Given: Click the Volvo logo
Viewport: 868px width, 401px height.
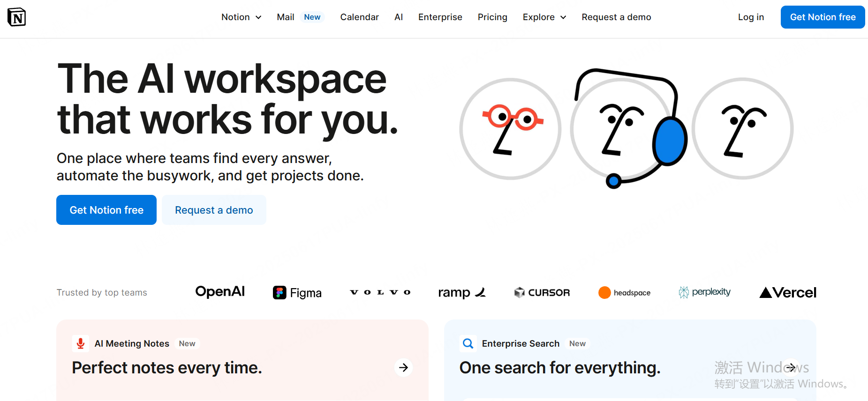Looking at the screenshot, I should click(380, 292).
